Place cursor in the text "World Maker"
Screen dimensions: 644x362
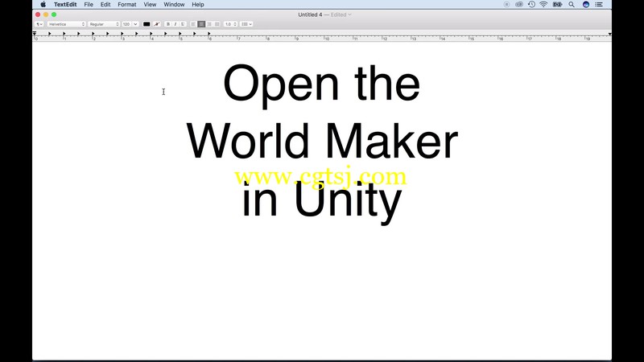322,141
